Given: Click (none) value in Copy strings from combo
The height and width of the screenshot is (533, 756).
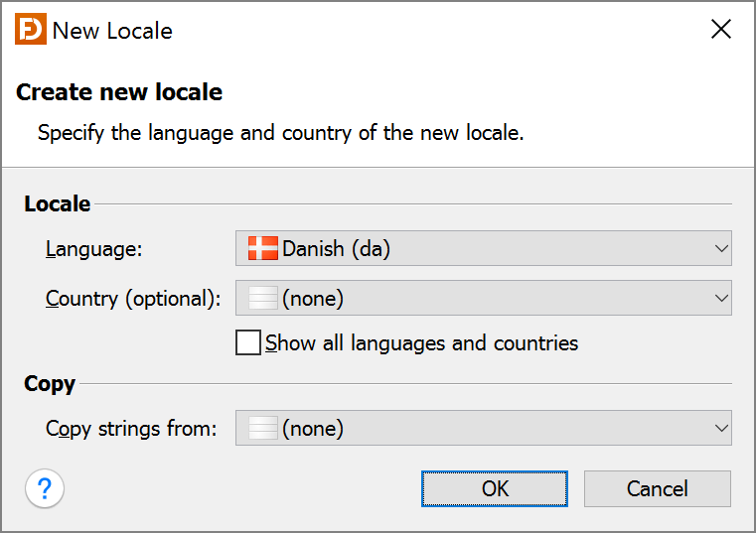Looking at the screenshot, I should pyautogui.click(x=313, y=429).
